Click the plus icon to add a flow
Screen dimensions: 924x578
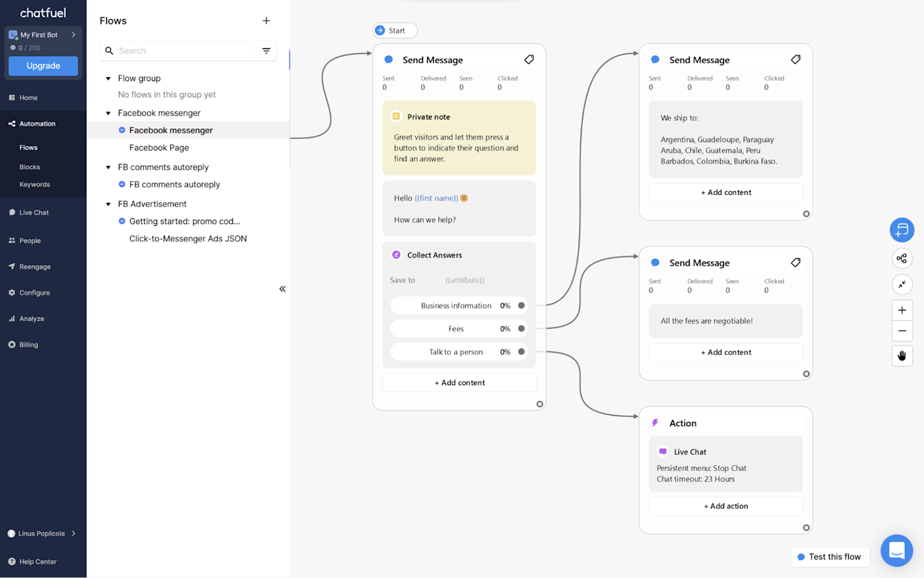click(266, 20)
